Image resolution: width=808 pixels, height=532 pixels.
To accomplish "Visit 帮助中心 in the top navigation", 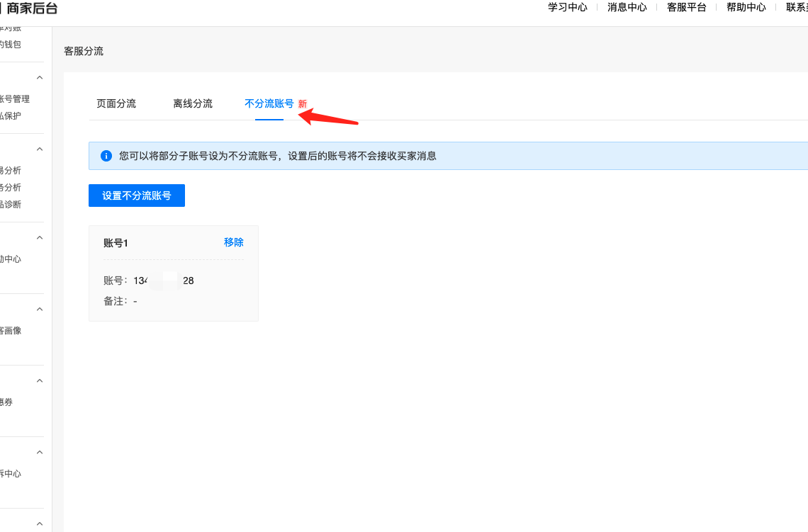I will [746, 7].
